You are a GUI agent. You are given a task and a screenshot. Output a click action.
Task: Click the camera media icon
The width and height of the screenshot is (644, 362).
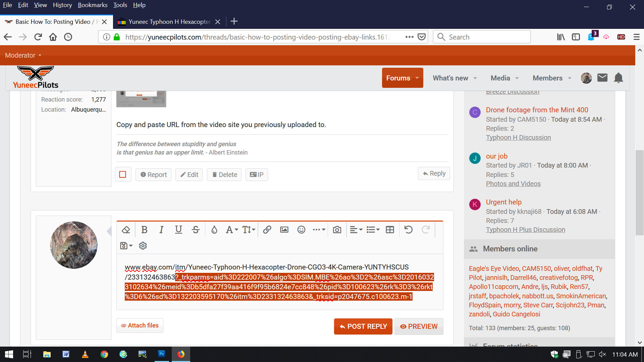tap(337, 230)
